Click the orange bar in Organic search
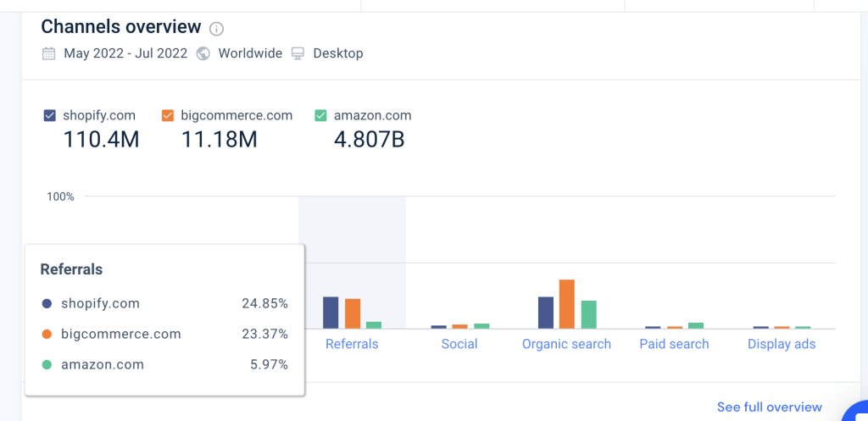868x421 pixels. 567,304
